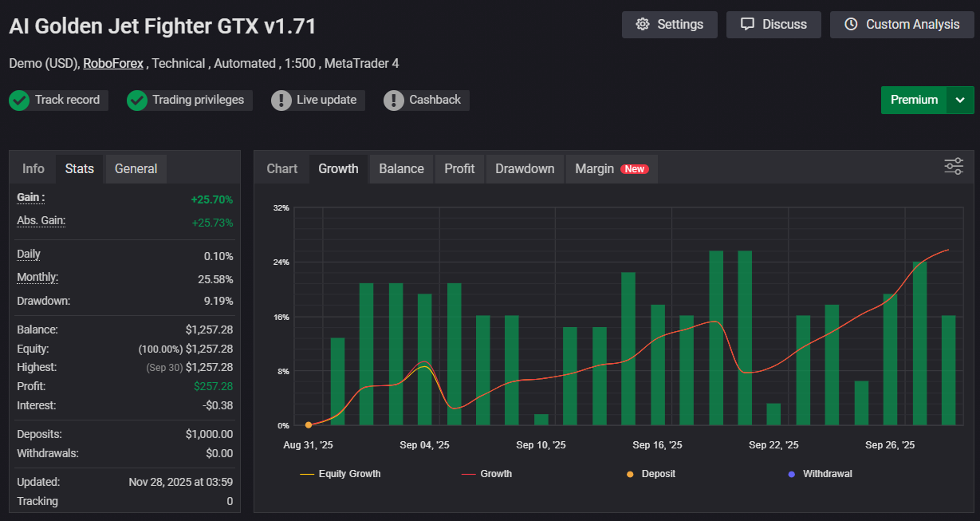Click the orange deposit marker on chart
Image resolution: width=980 pixels, height=521 pixels.
[x=309, y=425]
